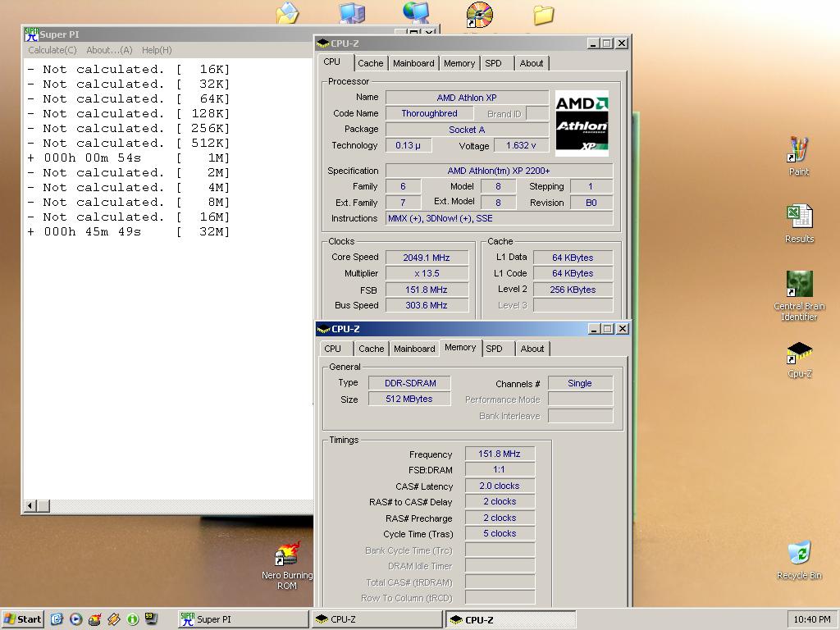The width and height of the screenshot is (840, 630).
Task: Click the green info quick launch icon
Action: point(132,619)
